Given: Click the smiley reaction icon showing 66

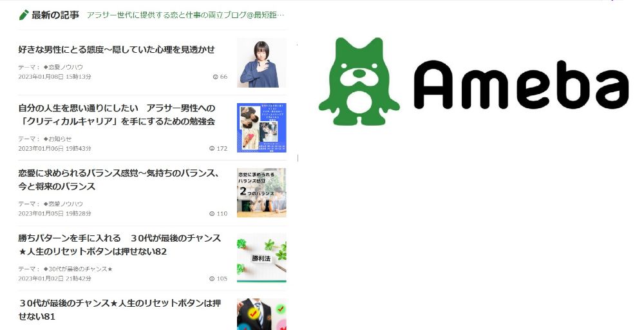Looking at the screenshot, I should tap(215, 77).
